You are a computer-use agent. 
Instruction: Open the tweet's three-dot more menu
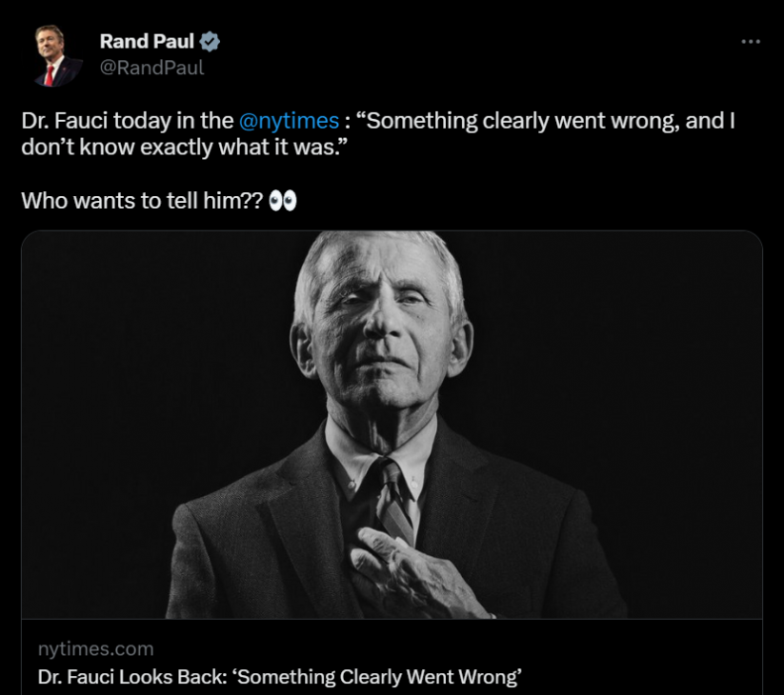751,41
